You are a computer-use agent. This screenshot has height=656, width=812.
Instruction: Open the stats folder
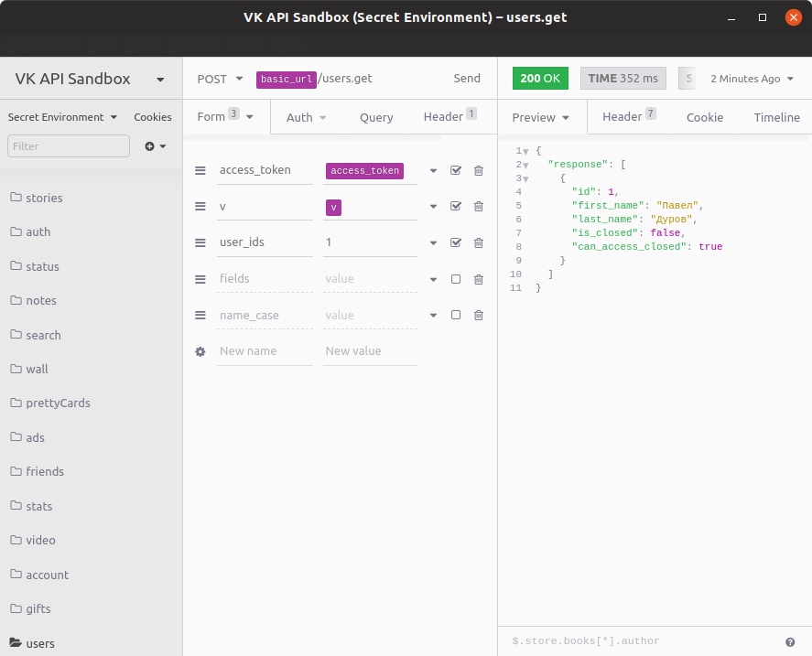click(x=31, y=506)
